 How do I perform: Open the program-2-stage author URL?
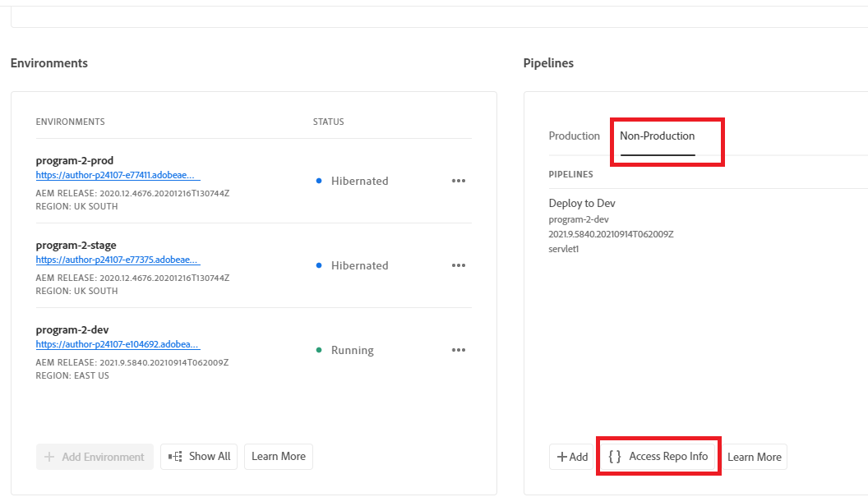(x=118, y=260)
